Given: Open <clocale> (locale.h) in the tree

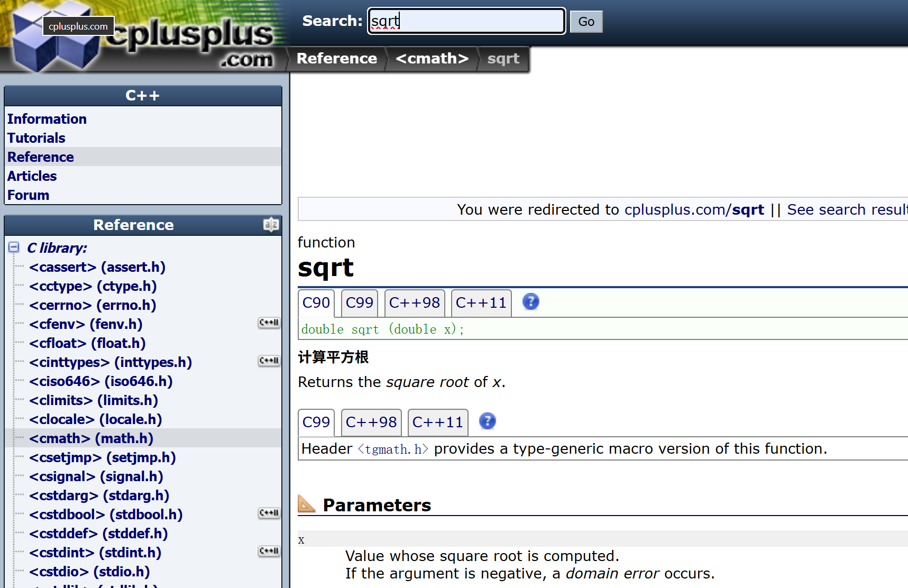Looking at the screenshot, I should (96, 419).
